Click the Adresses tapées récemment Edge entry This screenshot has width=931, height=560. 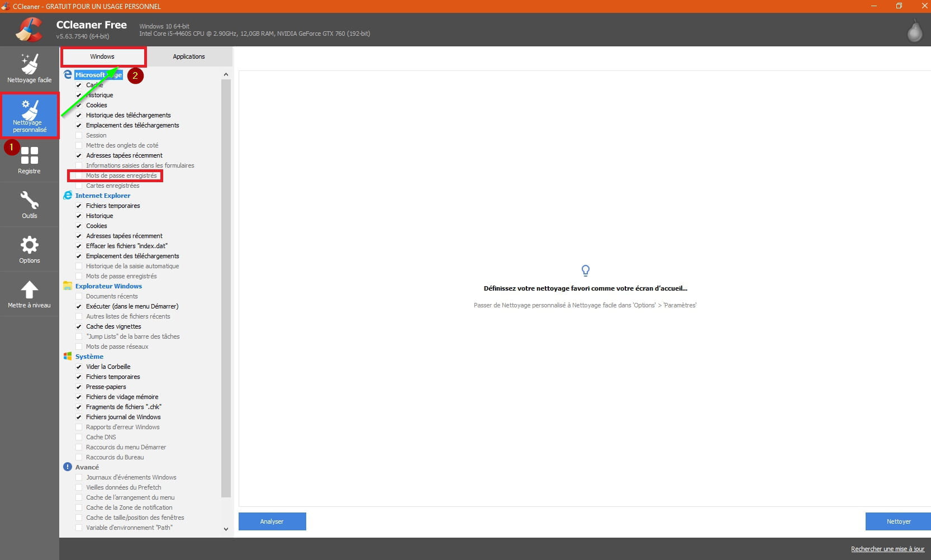(x=124, y=155)
